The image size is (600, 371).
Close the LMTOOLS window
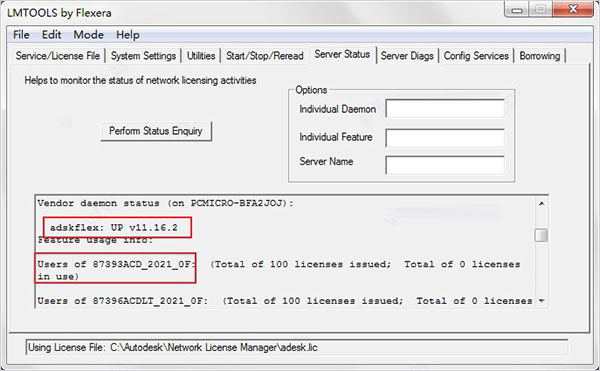click(573, 9)
